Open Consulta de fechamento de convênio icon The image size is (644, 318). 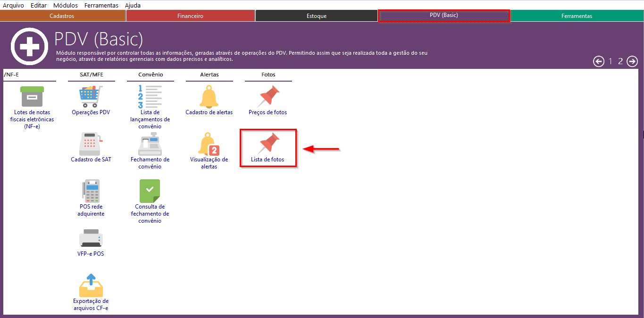coord(150,191)
